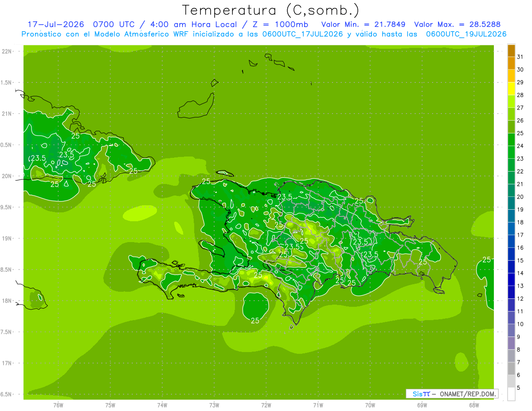The width and height of the screenshot is (532, 411).
Task: Click the 25 contour label near 68W map edge
Action: (486, 259)
